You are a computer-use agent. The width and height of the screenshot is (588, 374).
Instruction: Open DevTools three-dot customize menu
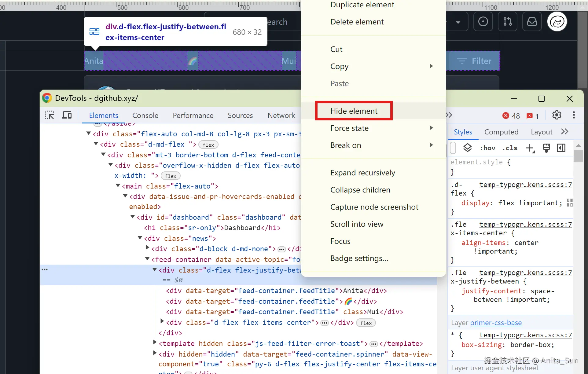click(574, 115)
